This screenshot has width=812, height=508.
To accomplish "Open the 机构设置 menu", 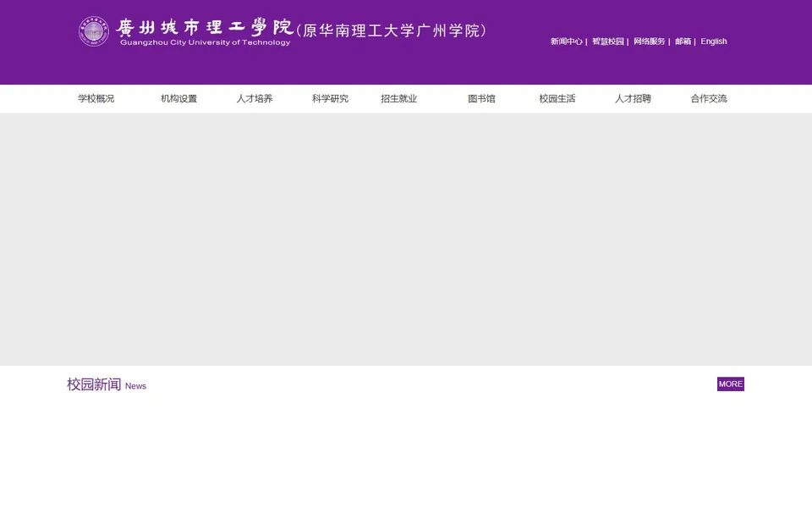I will [178, 98].
